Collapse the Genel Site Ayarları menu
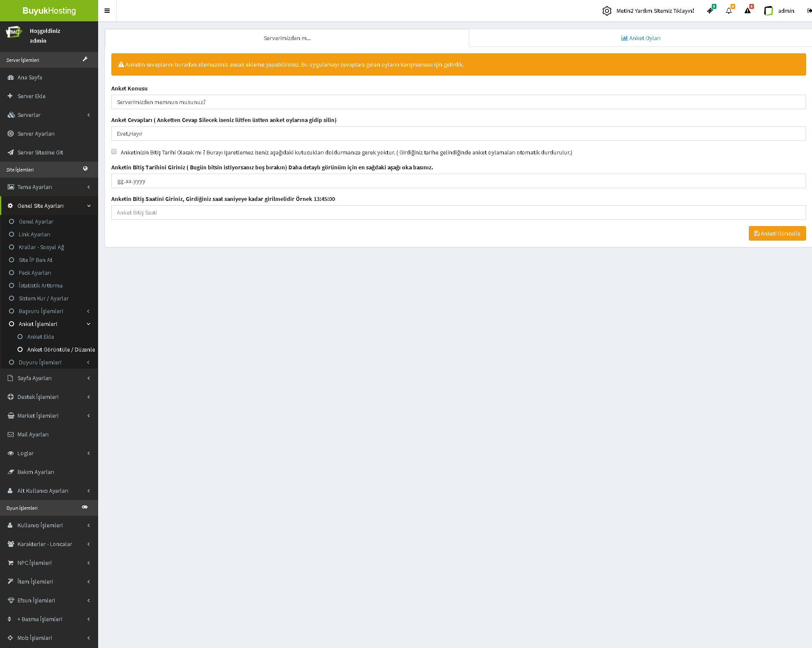 49,206
